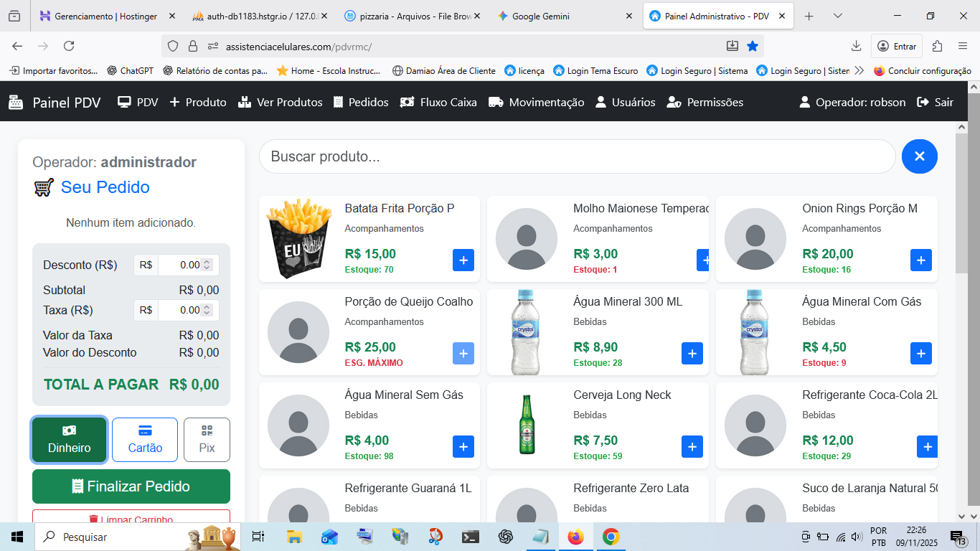
Task: Clear the cart with Limpar Carrinho
Action: coord(131,519)
